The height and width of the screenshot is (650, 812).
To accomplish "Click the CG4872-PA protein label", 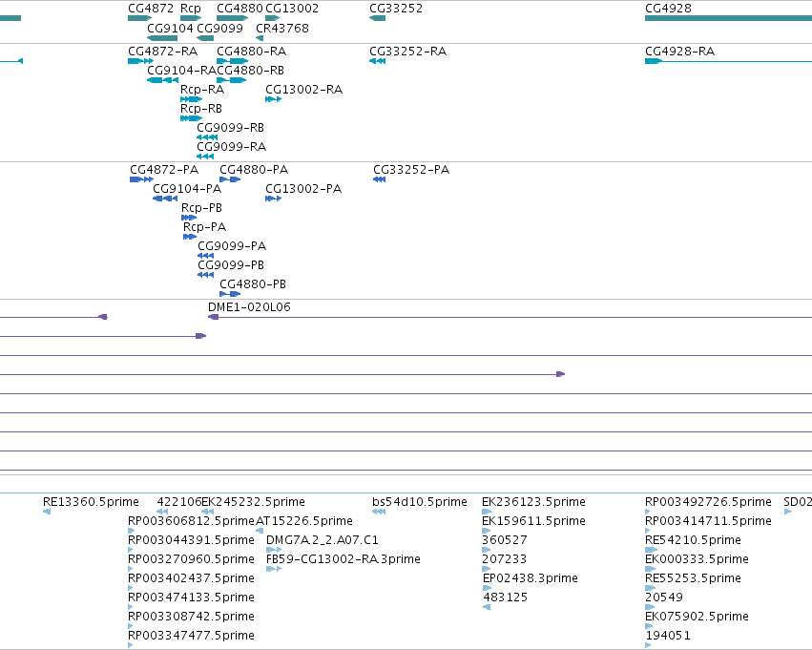I will 164,170.
